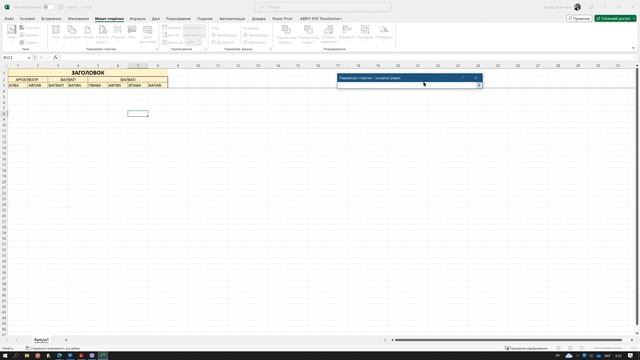Toggle Gridlines Print checkbox

(213, 42)
